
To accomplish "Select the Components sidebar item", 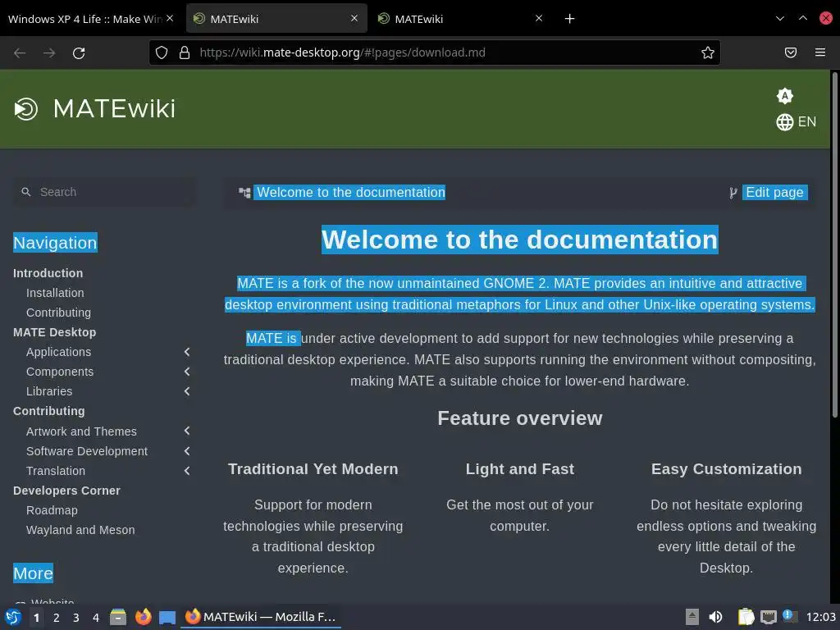I will pos(59,372).
